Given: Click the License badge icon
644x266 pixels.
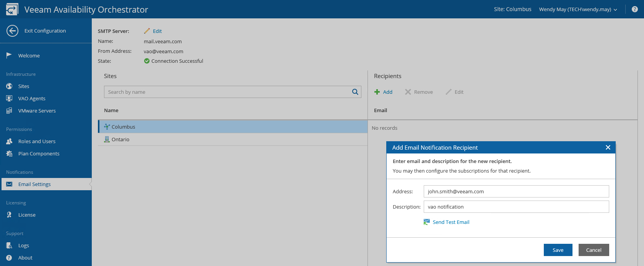Looking at the screenshot, I should point(9,215).
